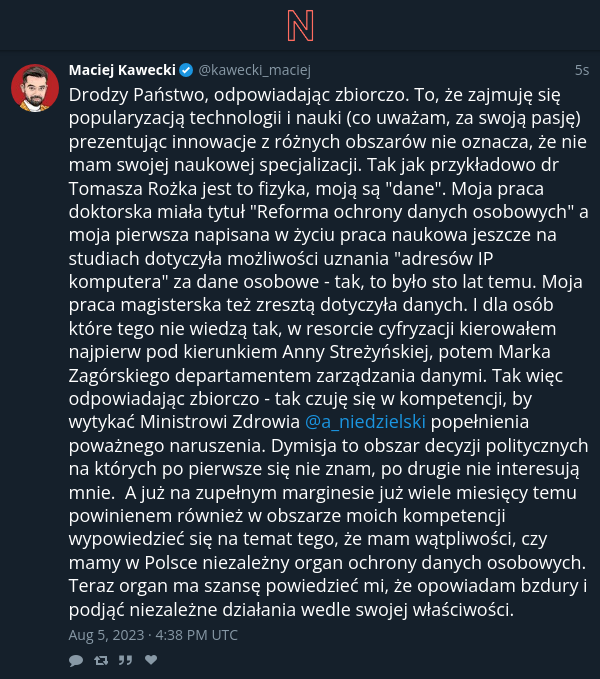Open the '5s' relative timestamp link
Image resolution: width=600 pixels, height=679 pixels.
pyautogui.click(x=582, y=70)
